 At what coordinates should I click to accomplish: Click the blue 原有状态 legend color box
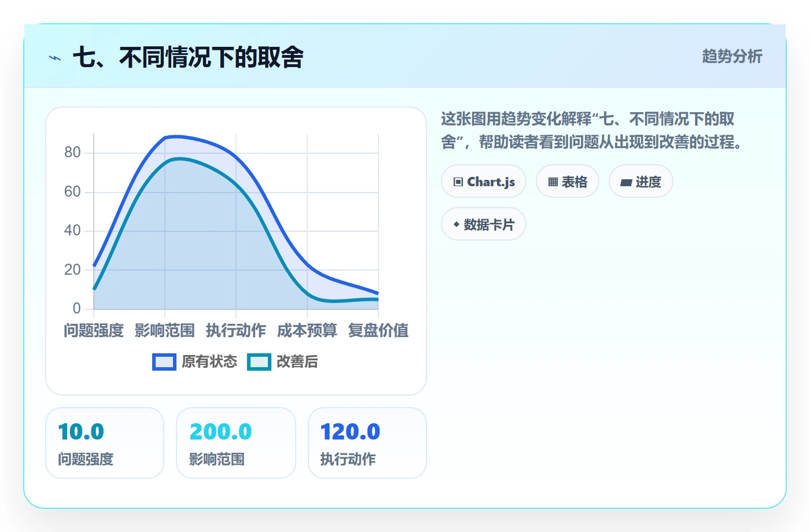(164, 362)
